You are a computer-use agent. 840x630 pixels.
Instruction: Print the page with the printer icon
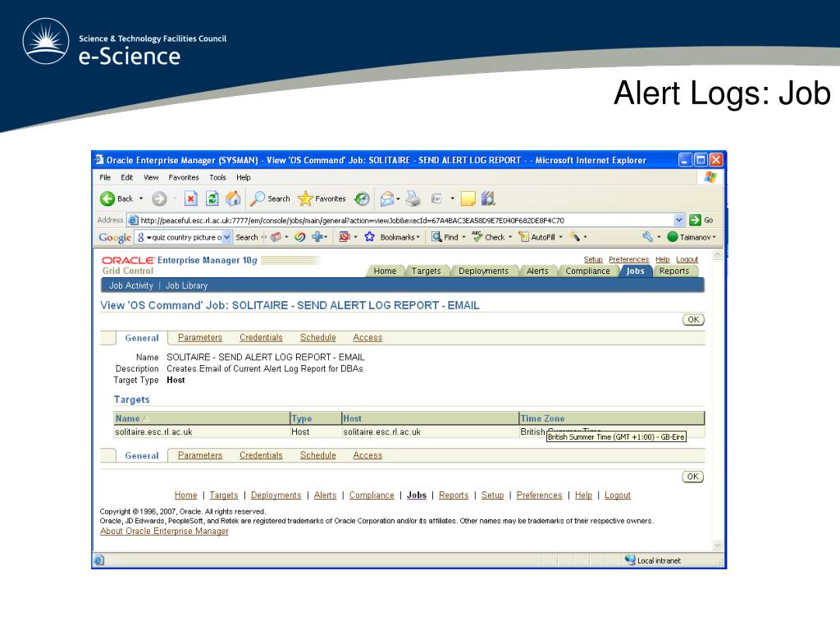point(413,199)
